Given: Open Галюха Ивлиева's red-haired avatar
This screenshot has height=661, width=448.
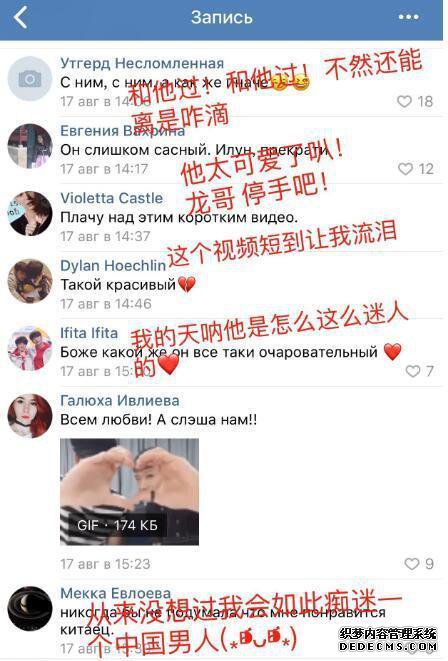Looking at the screenshot, I should click(x=30, y=416).
